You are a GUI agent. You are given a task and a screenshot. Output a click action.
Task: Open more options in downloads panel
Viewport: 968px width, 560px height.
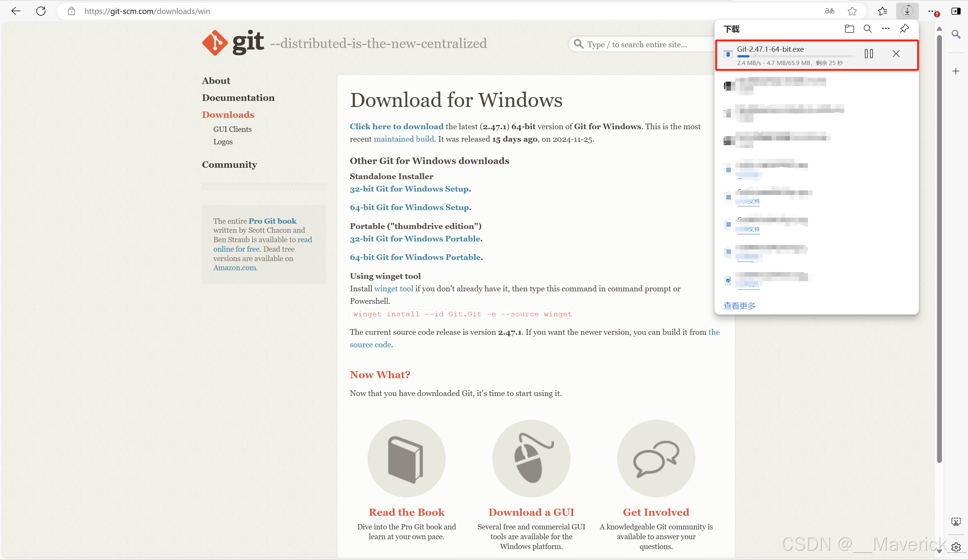pos(886,29)
